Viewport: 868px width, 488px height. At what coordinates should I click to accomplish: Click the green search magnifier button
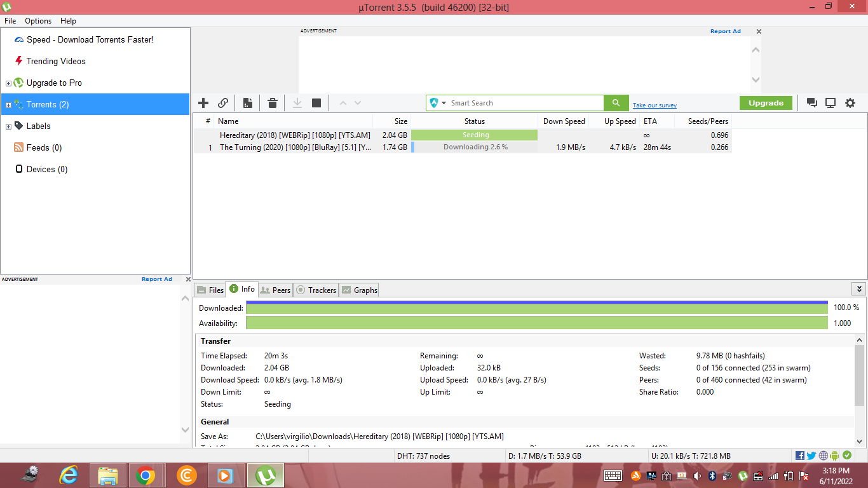616,103
